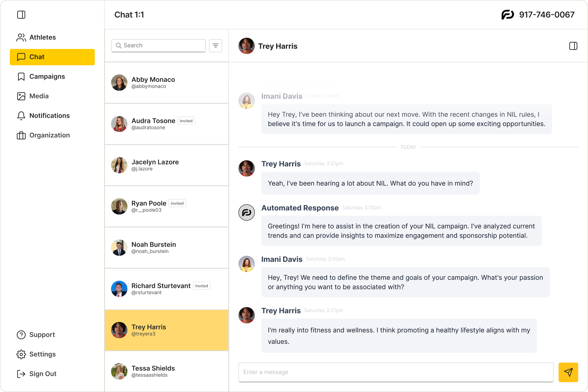This screenshot has width=588, height=392.
Task: Open the Organization page
Action: pos(52,135)
